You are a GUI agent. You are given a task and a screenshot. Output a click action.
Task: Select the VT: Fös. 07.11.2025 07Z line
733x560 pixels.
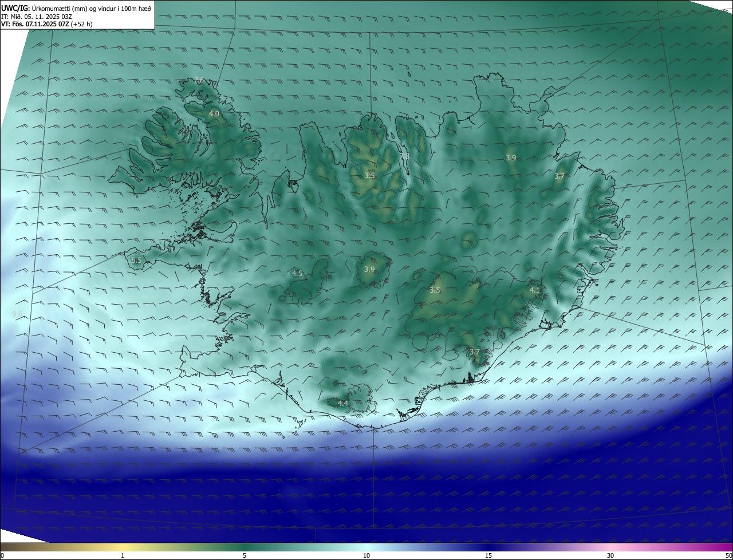coord(47,25)
